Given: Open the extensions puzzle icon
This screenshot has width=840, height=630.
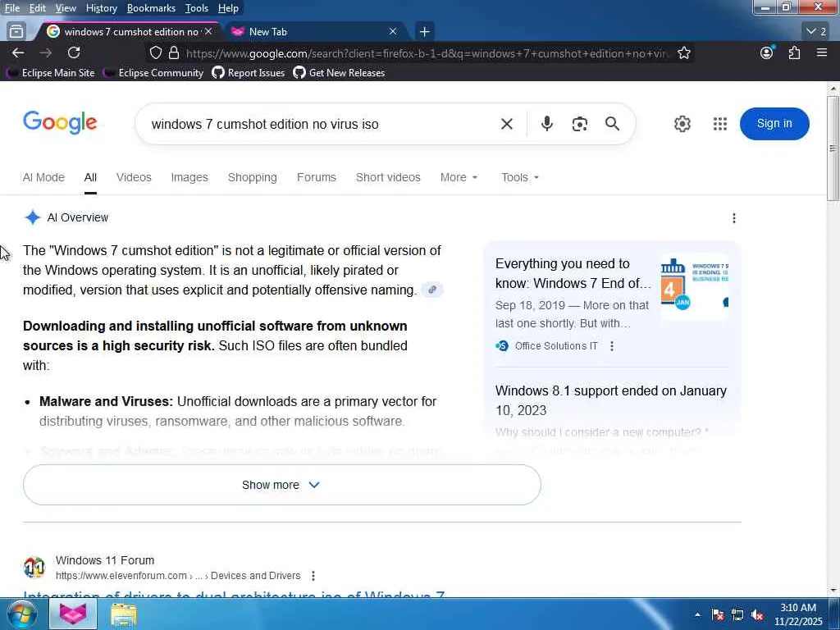Looking at the screenshot, I should pyautogui.click(x=794, y=52).
